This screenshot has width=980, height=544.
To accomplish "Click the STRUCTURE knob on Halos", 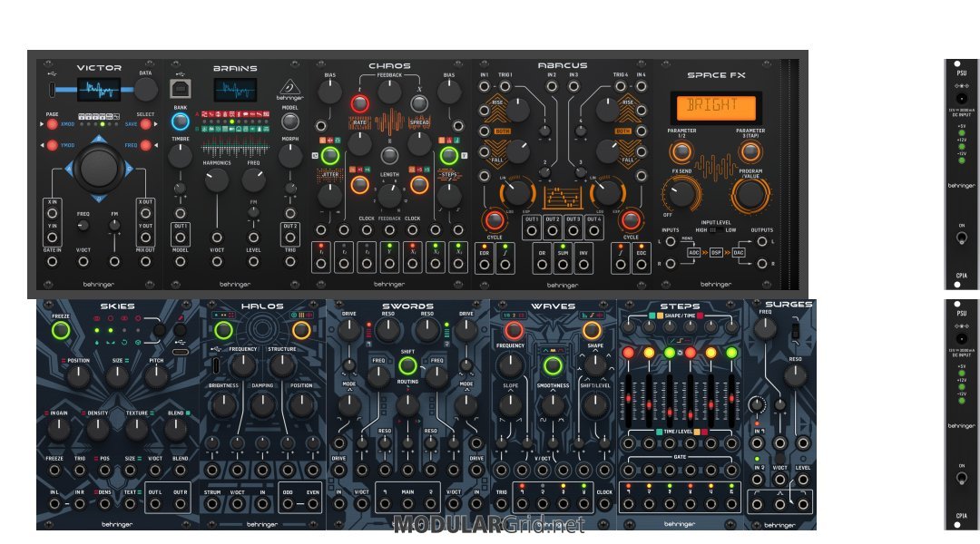I will [x=282, y=366].
